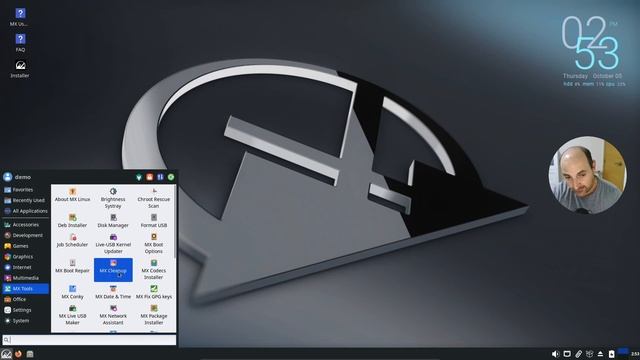
Task: Launch Live-USB Kernel Updater
Action: tap(113, 244)
